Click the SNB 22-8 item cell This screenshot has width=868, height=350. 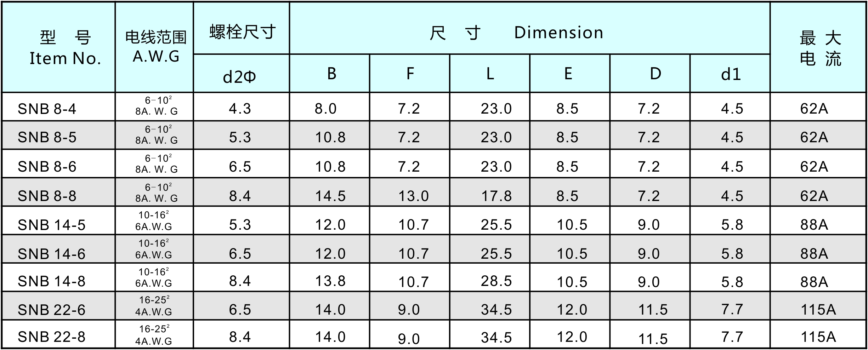pos(52,337)
